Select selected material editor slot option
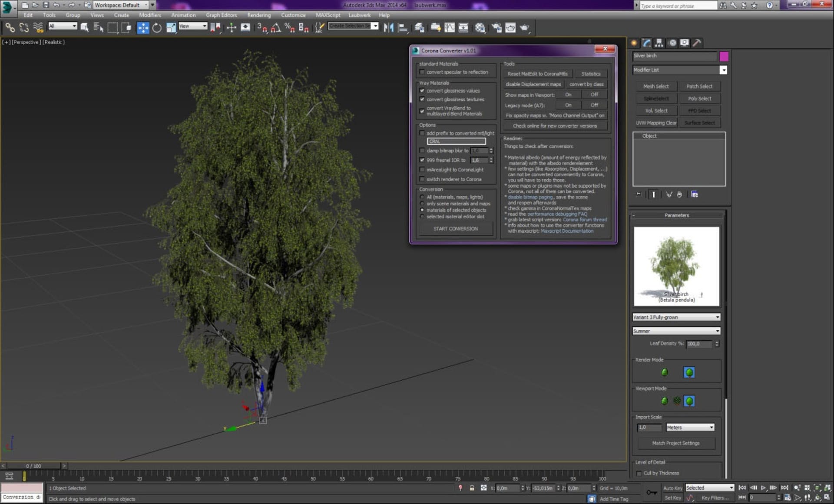Image resolution: width=834 pixels, height=504 pixels. click(422, 217)
